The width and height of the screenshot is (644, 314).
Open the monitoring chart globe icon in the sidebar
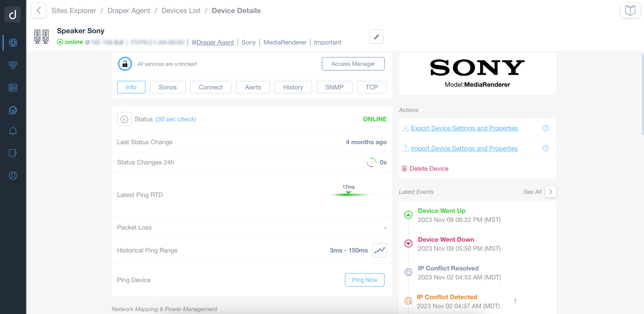(13, 110)
